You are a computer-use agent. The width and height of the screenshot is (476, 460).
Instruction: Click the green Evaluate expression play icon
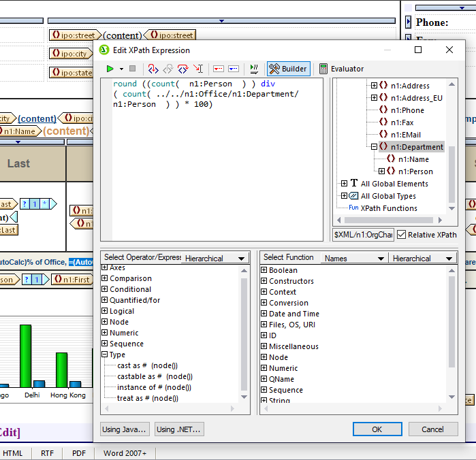point(110,69)
